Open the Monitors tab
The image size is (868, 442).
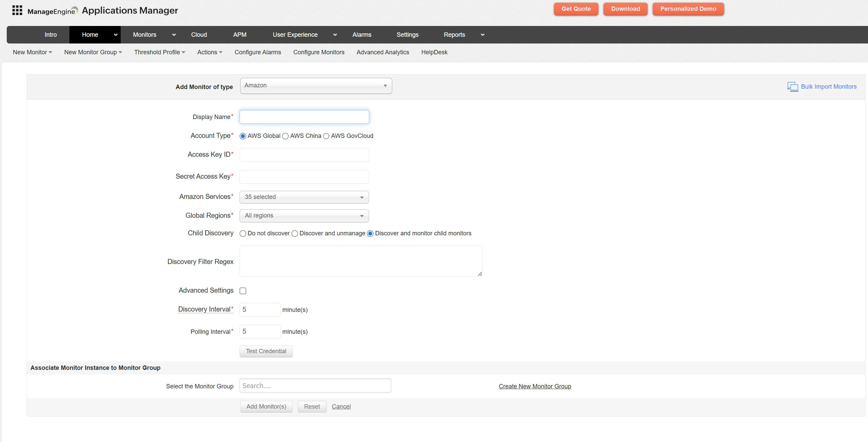tap(145, 35)
